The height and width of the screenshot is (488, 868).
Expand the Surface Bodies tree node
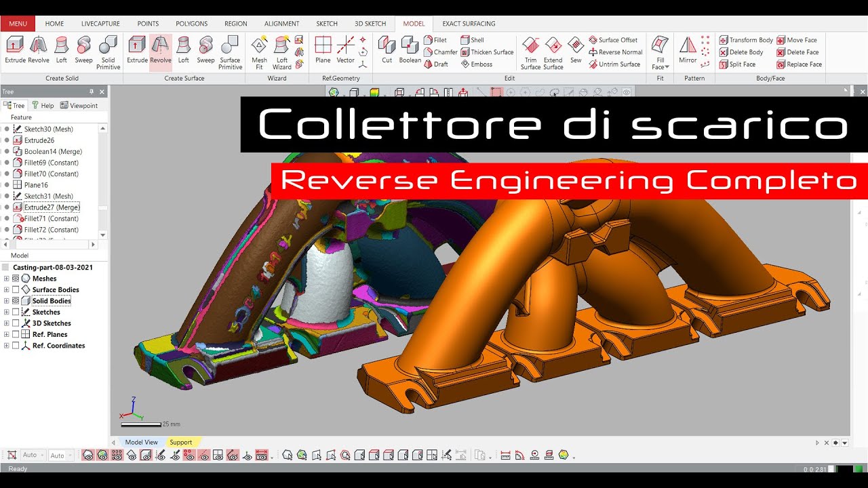pos(7,289)
